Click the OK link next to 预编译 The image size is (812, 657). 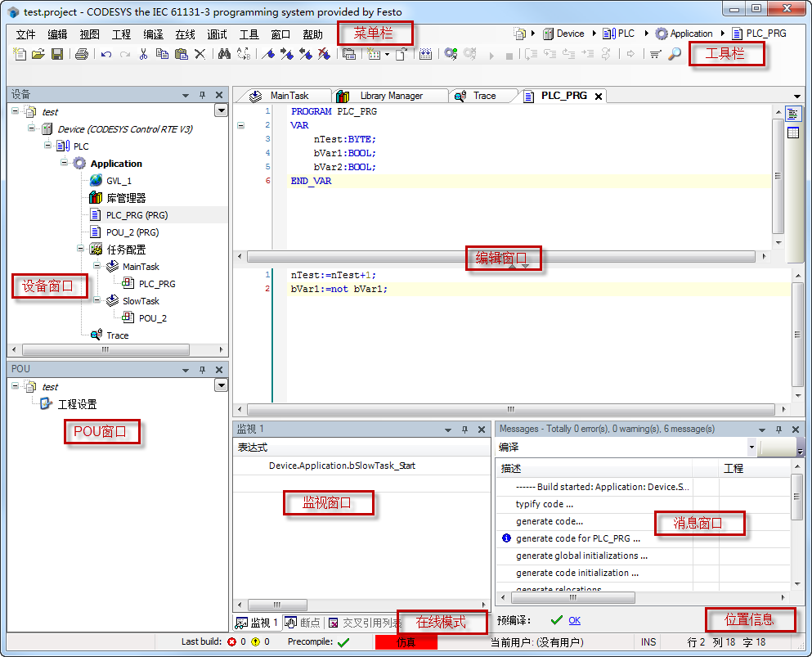pos(572,620)
